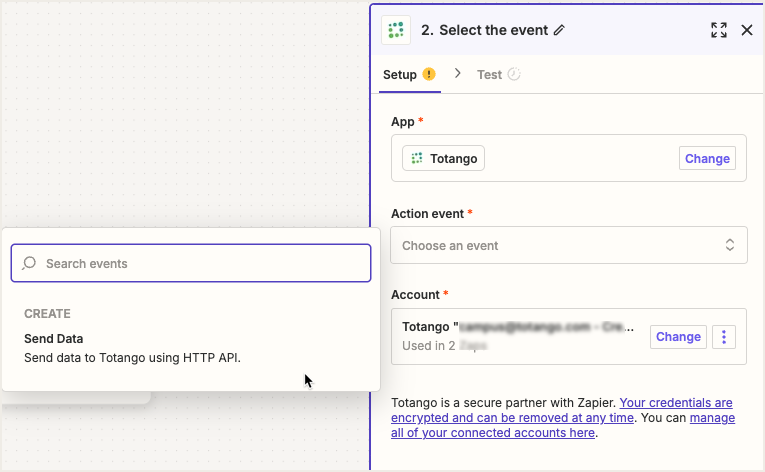Click the Totango icon inside app chip
Screen dimensions: 765x472
[417, 158]
